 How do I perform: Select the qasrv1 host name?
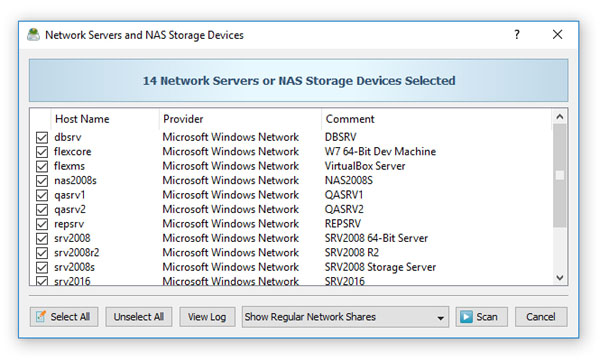70,195
